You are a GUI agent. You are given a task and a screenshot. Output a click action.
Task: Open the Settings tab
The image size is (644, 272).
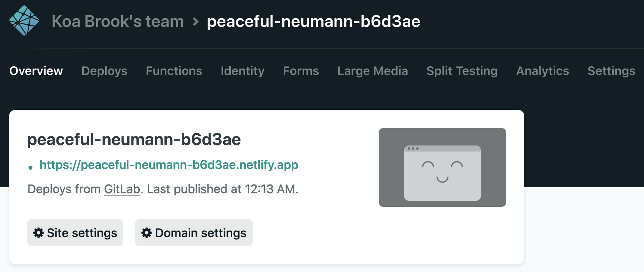click(x=611, y=71)
